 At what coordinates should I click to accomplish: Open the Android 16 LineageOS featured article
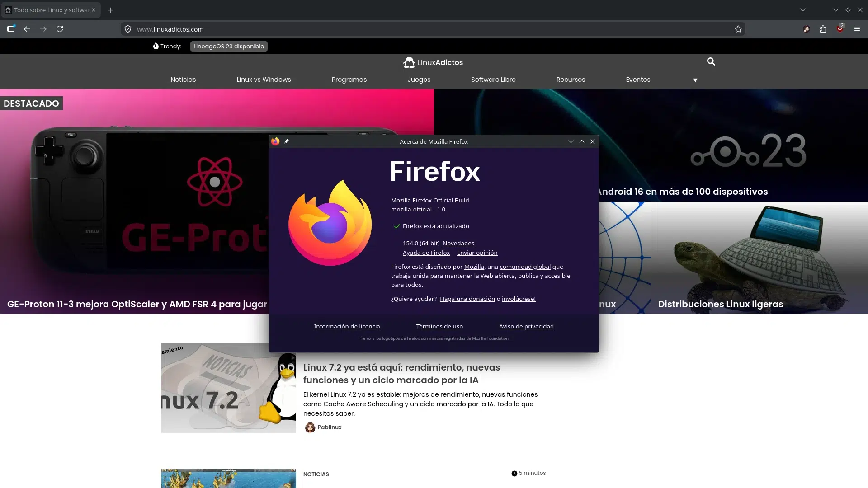[683, 192]
